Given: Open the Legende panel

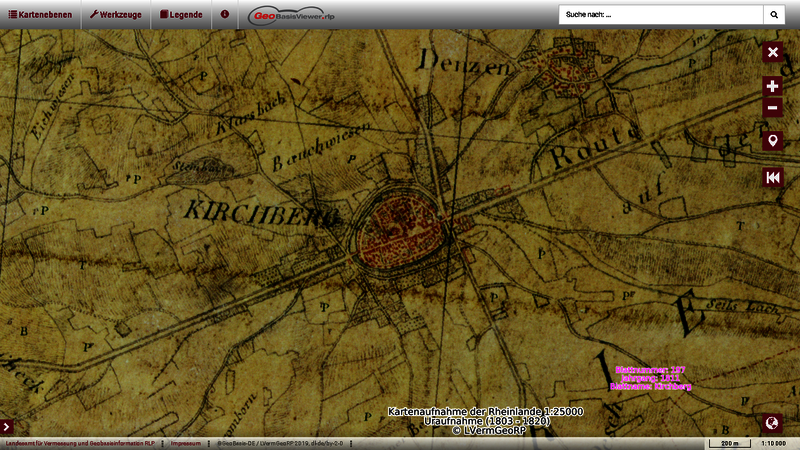Looking at the screenshot, I should [181, 15].
